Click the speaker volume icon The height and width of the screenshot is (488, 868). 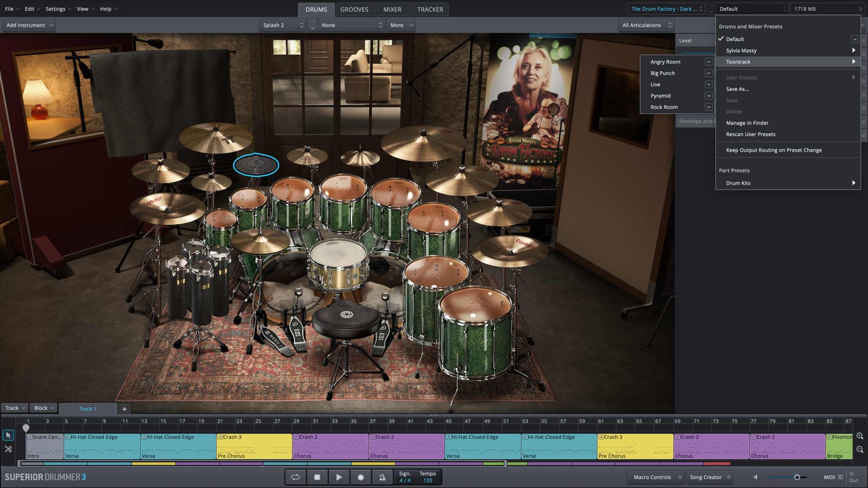coord(755,477)
